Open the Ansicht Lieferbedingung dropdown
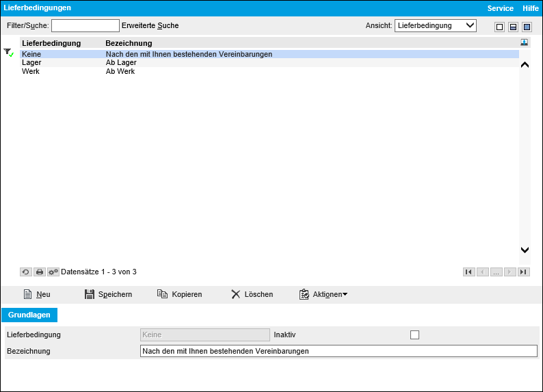543x392 pixels. tap(436, 25)
